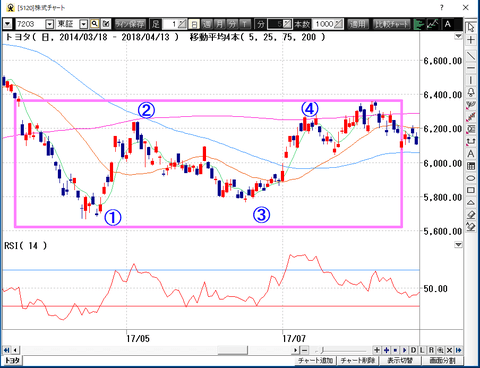
Task: Click the zoom magnifier icon in bottom bar
Action: 440,350
